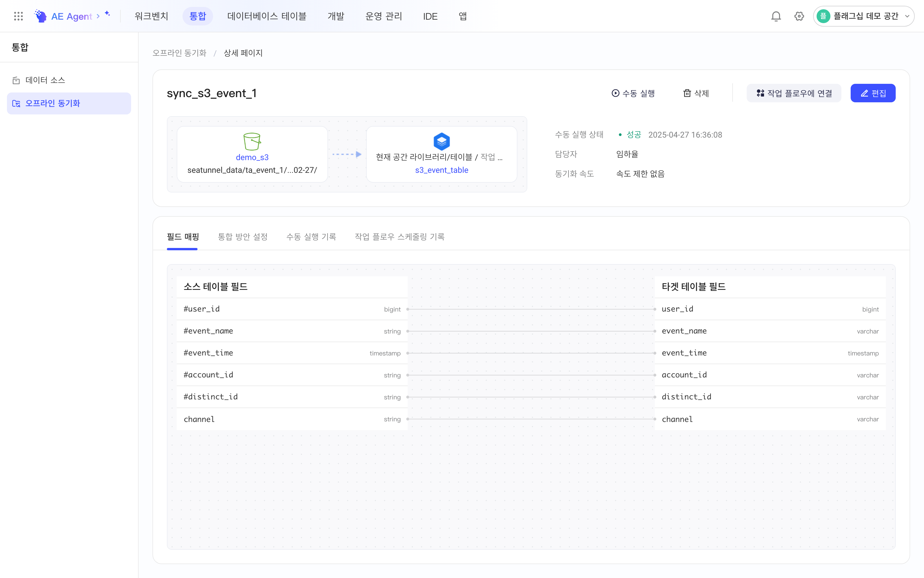
Task: Click the blue target table layers icon
Action: [x=441, y=141]
